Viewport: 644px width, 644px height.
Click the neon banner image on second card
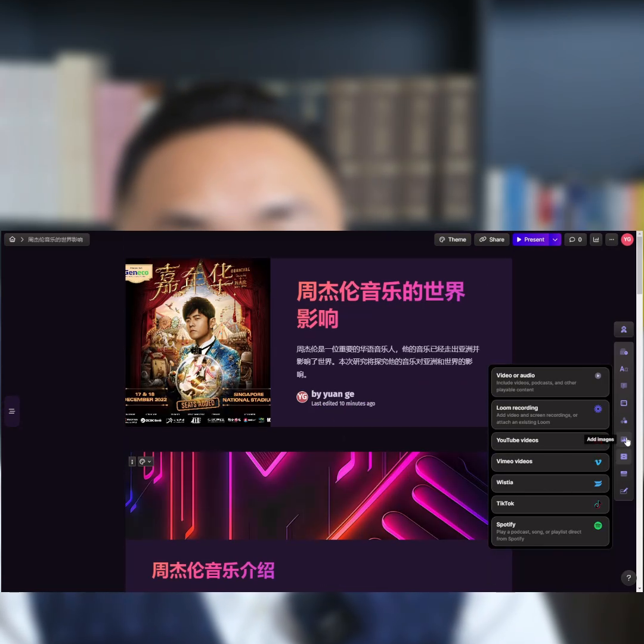[x=306, y=496]
